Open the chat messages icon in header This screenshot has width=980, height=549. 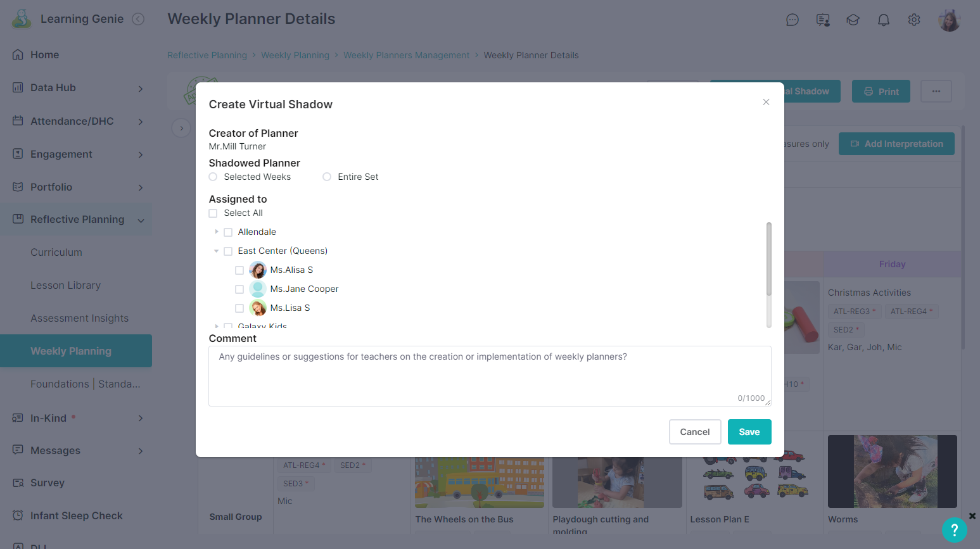[792, 20]
